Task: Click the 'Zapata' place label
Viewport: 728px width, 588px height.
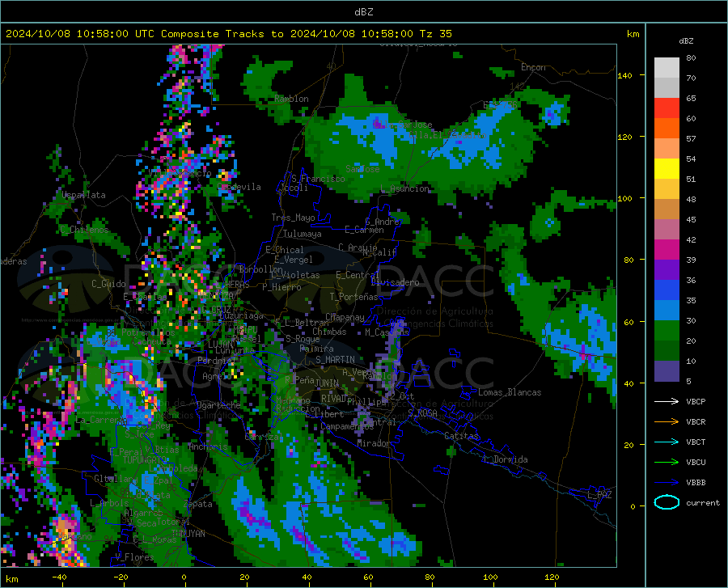Action: 198,504
